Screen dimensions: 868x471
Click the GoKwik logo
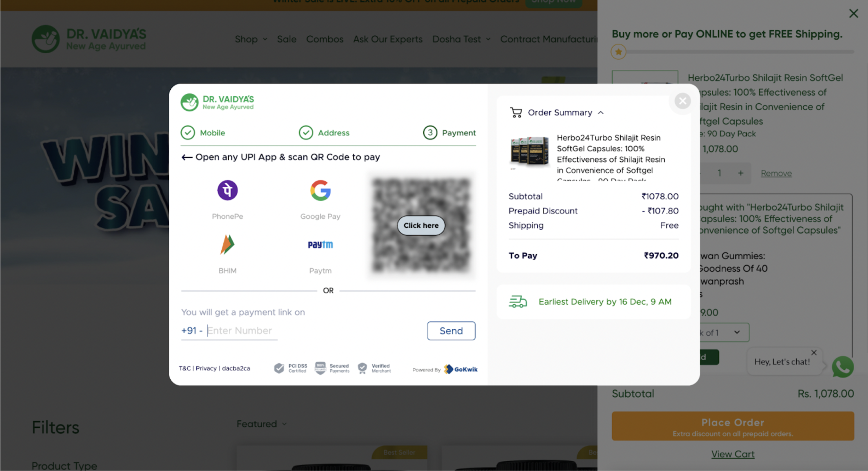pos(461,369)
